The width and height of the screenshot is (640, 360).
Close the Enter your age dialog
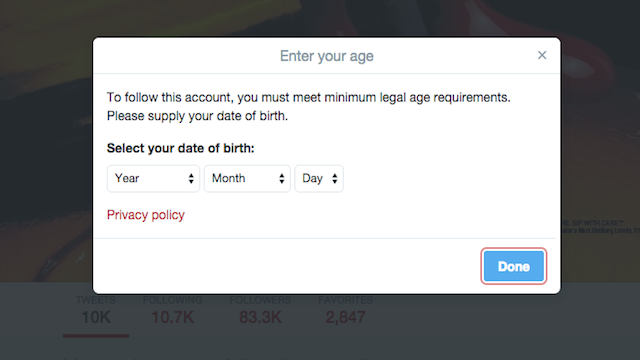coord(542,55)
